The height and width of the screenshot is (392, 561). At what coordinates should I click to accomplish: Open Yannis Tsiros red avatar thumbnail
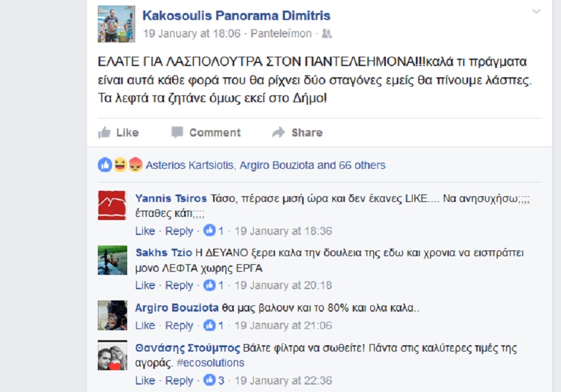pyautogui.click(x=112, y=205)
